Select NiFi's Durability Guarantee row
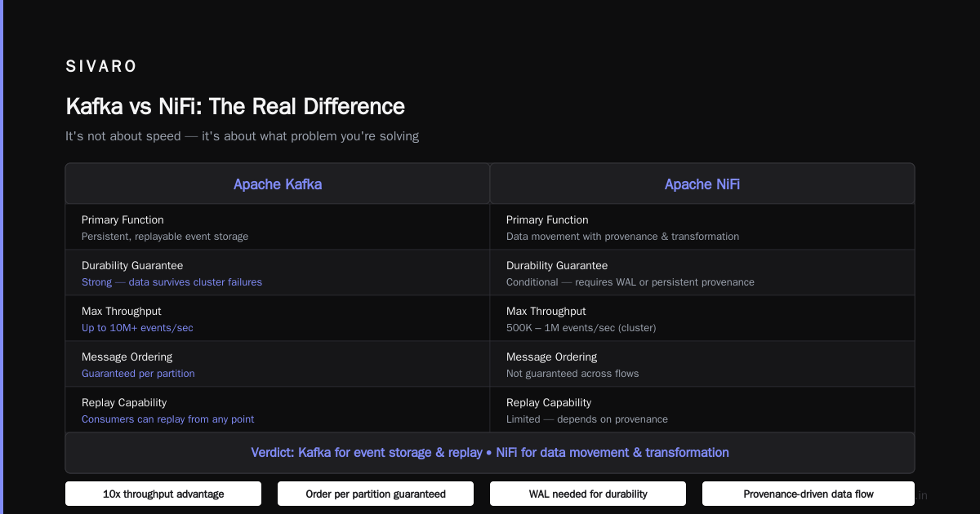 [702, 273]
